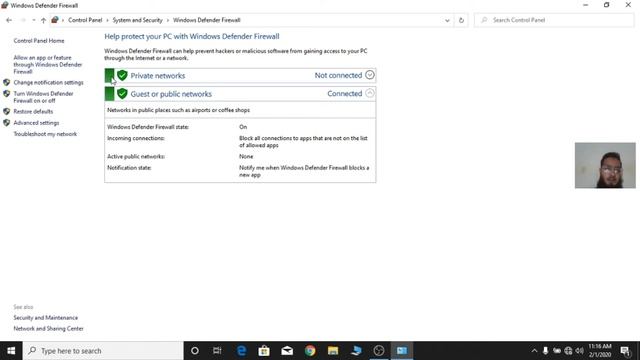Click the webcam overlay thumbnail
This screenshot has width=640, height=360.
605,165
